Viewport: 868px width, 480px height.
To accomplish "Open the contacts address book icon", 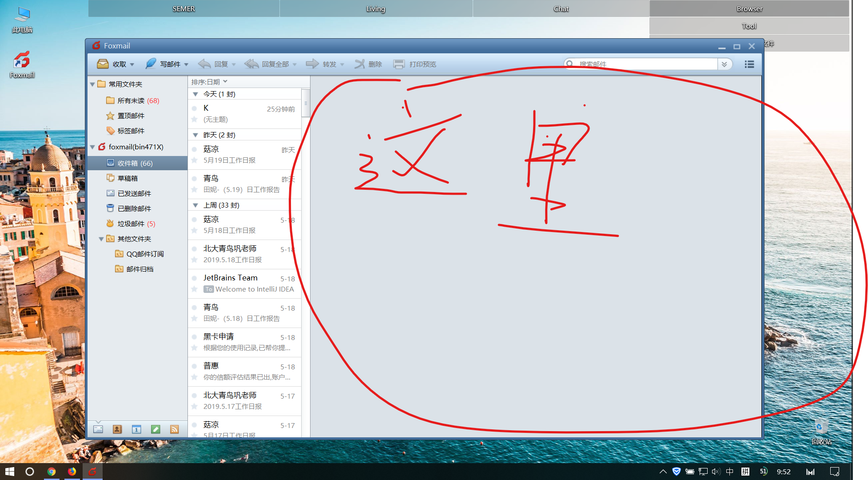I will pos(117,429).
